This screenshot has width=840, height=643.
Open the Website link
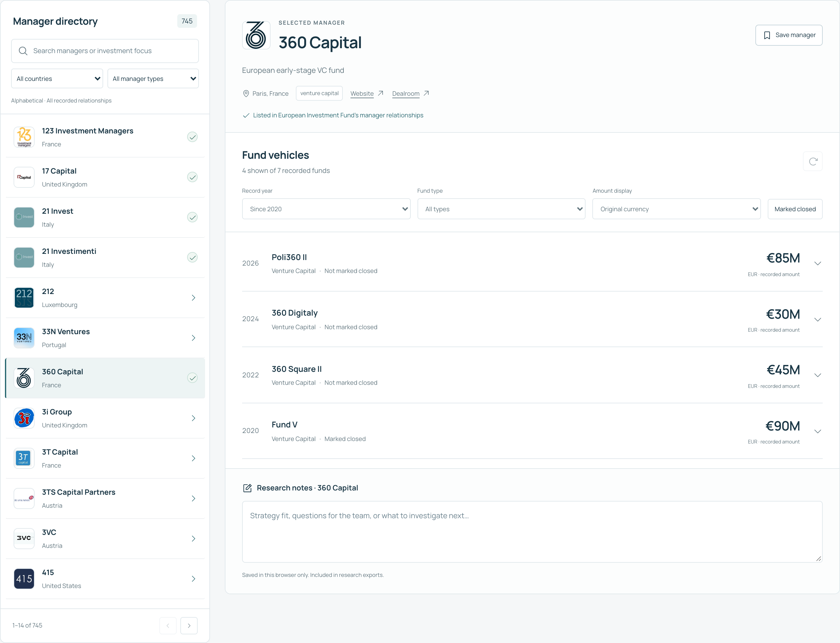click(362, 93)
